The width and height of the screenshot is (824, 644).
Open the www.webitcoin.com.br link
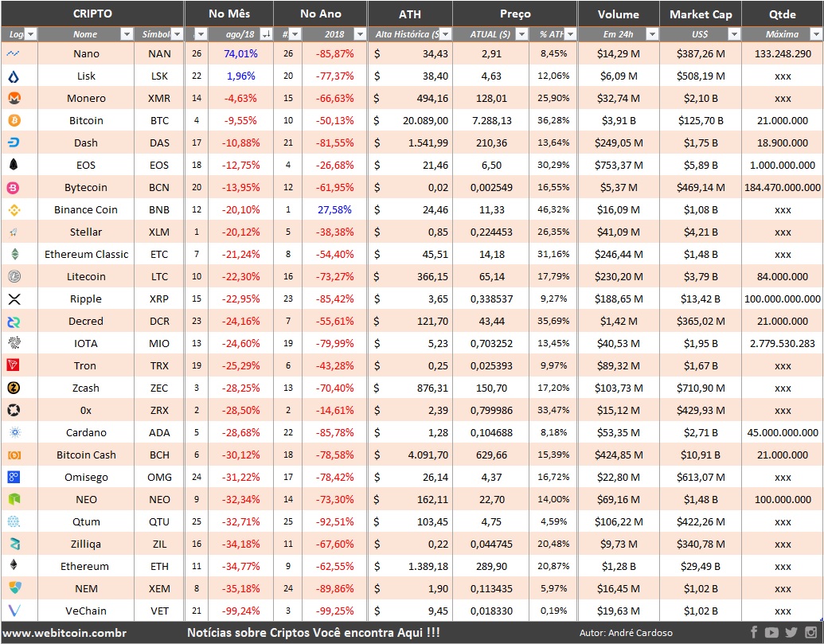(x=64, y=633)
